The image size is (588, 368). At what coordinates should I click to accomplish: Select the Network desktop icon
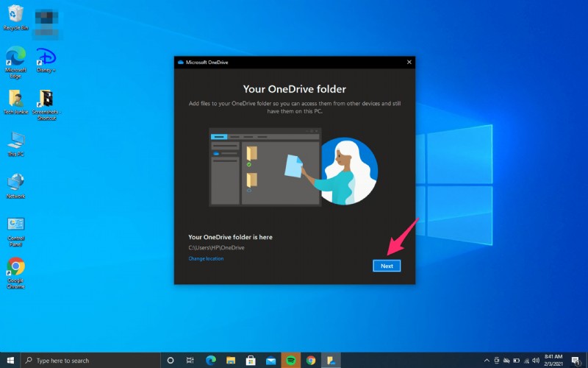click(x=15, y=186)
